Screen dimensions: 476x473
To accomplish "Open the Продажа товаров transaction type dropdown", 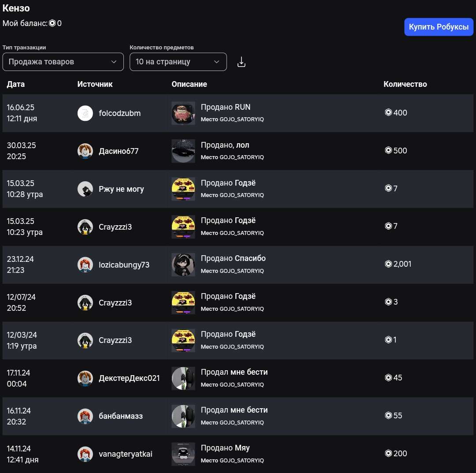I will click(x=63, y=62).
